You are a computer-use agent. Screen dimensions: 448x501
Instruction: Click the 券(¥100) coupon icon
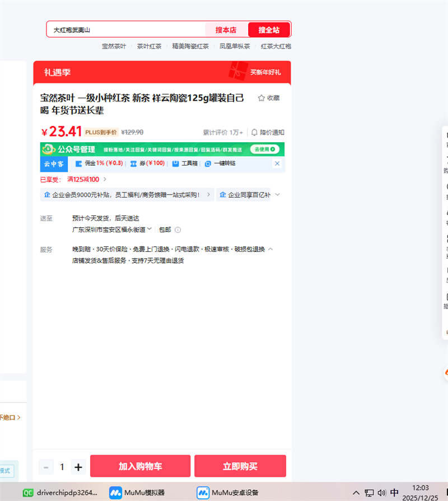[133, 163]
